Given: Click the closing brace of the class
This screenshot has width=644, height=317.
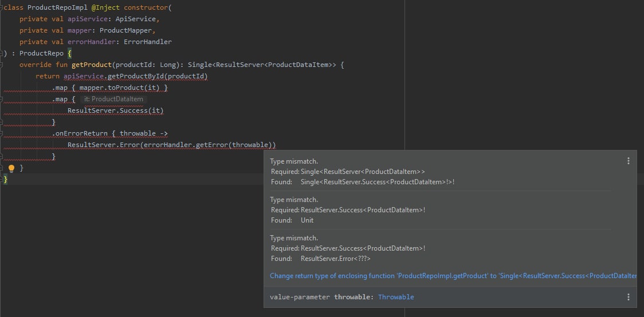Looking at the screenshot, I should pos(5,179).
